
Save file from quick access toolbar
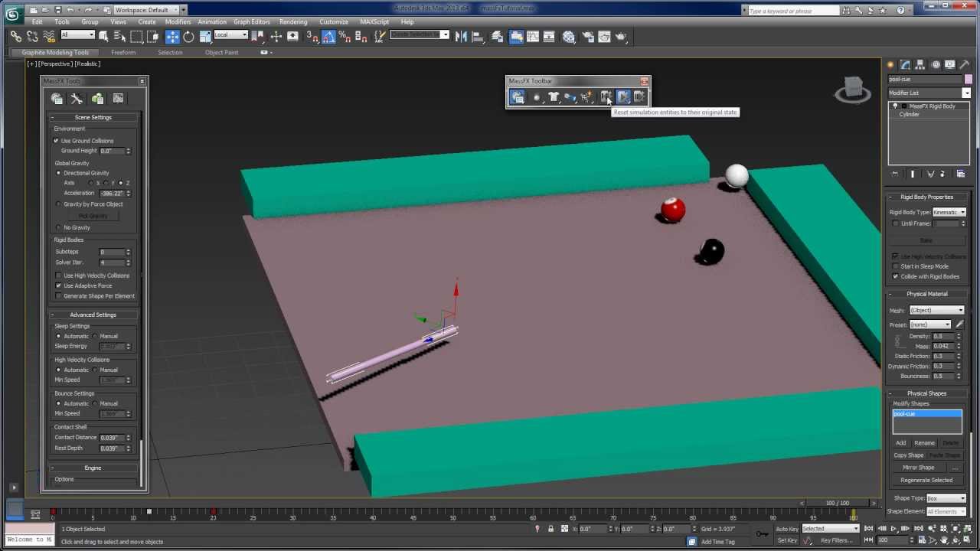point(58,10)
